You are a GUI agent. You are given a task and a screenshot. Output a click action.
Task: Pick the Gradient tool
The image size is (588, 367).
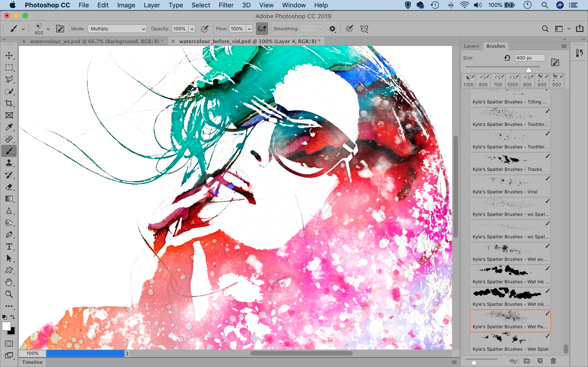coord(9,199)
